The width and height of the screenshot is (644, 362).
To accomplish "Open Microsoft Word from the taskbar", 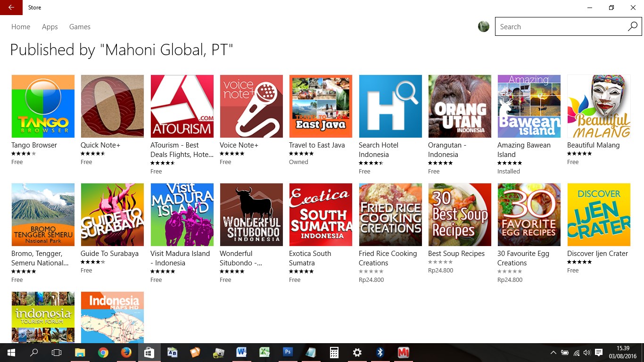I will (242, 353).
